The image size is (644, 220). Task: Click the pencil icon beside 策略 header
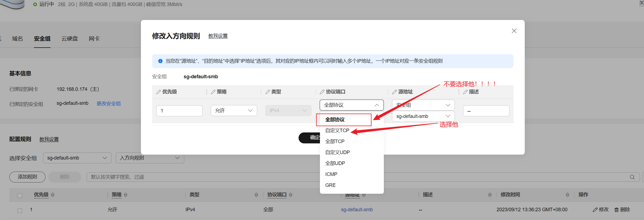tap(213, 92)
